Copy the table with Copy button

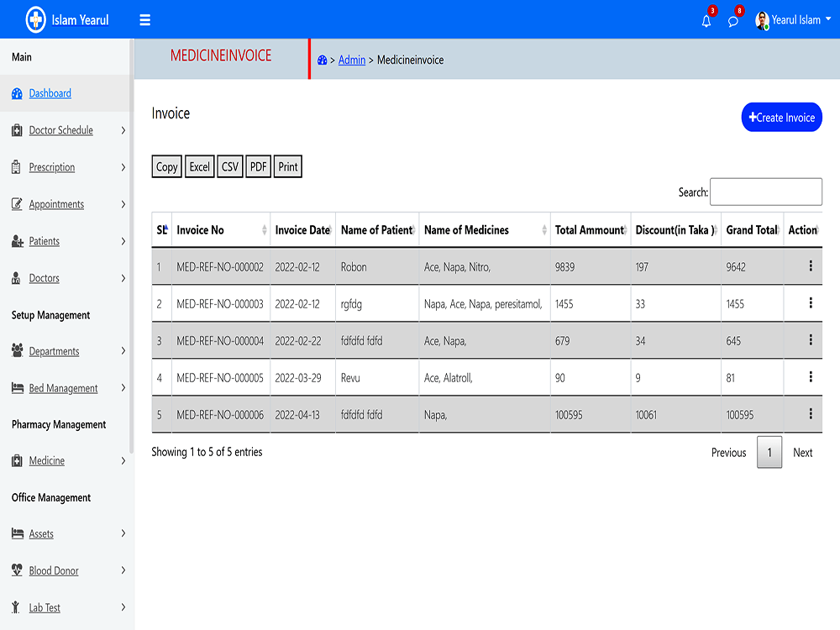click(x=166, y=166)
